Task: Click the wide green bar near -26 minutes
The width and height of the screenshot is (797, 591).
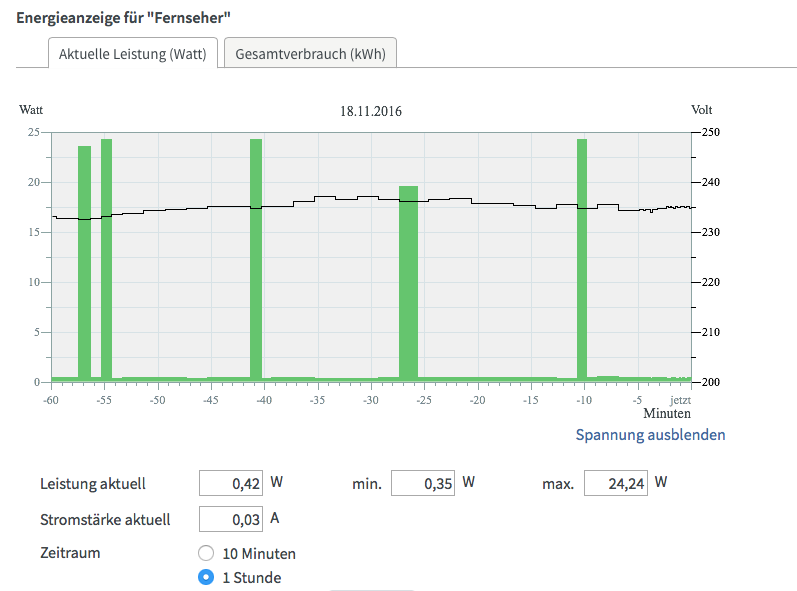Action: [x=408, y=280]
